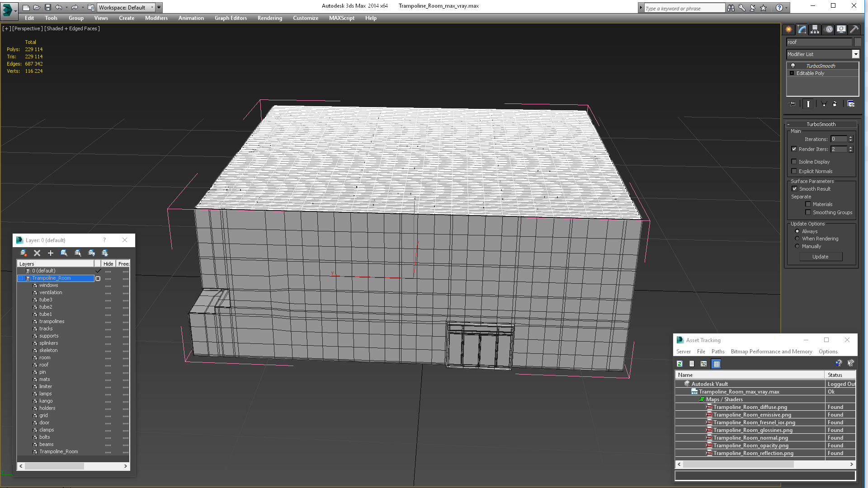
Task: Click Make Unique icon in modifier stack
Action: (824, 104)
